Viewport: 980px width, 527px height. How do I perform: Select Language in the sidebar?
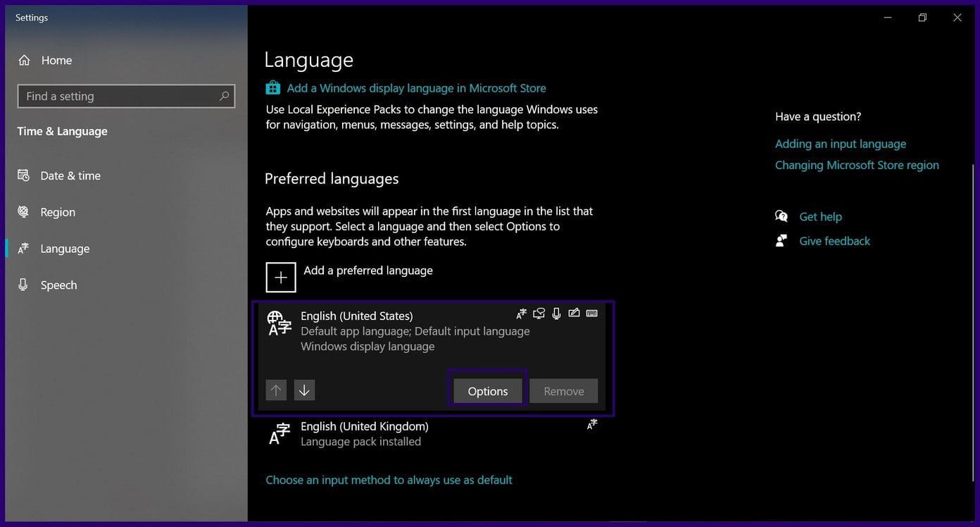[65, 249]
